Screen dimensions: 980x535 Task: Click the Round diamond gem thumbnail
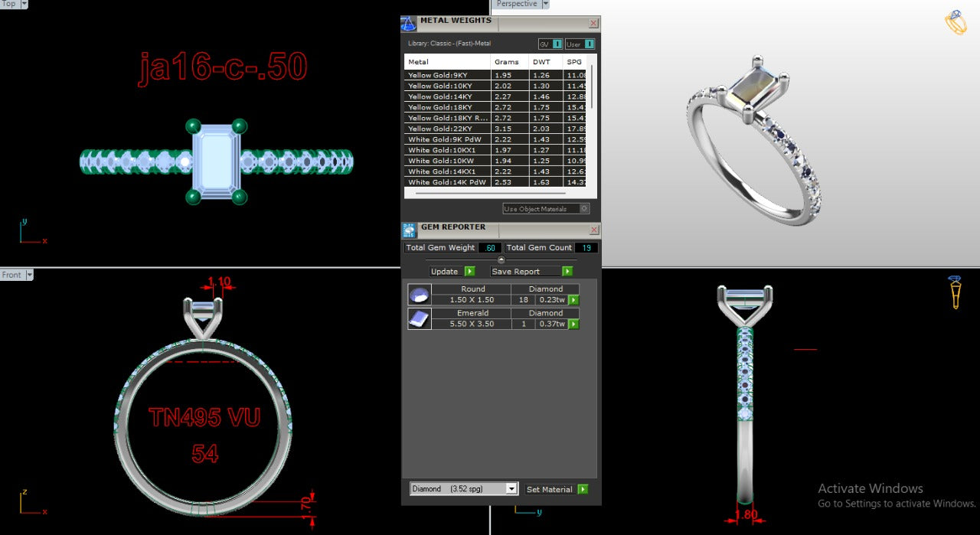[x=419, y=295]
